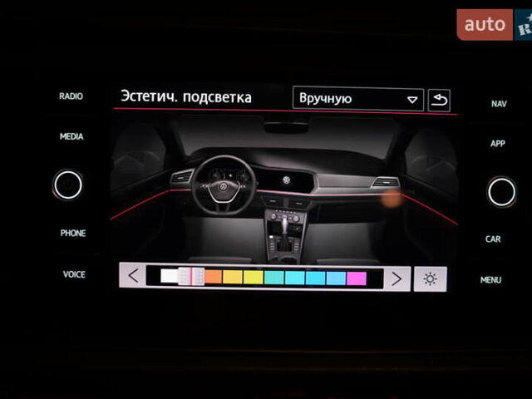532x399 pixels.
Task: Open the PHONE menu
Action: [73, 233]
